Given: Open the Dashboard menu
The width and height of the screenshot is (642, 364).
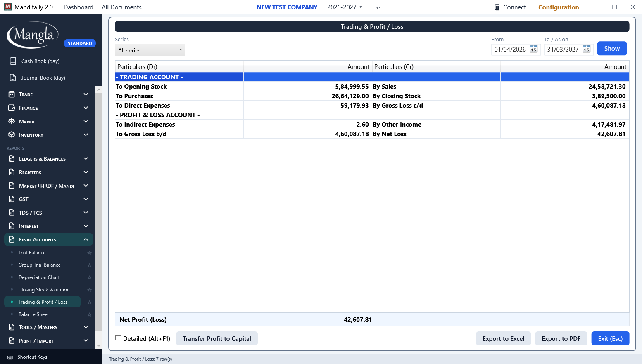Looking at the screenshot, I should (x=78, y=7).
